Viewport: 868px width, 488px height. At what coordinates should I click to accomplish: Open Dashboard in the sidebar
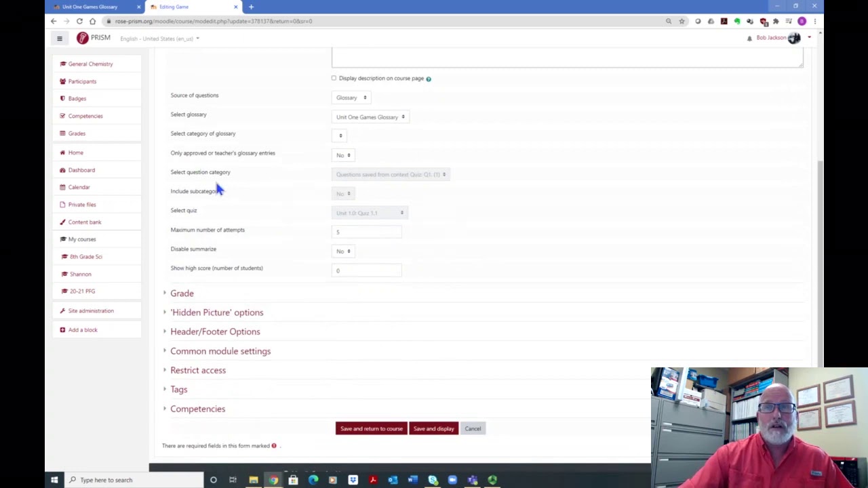[x=81, y=170]
